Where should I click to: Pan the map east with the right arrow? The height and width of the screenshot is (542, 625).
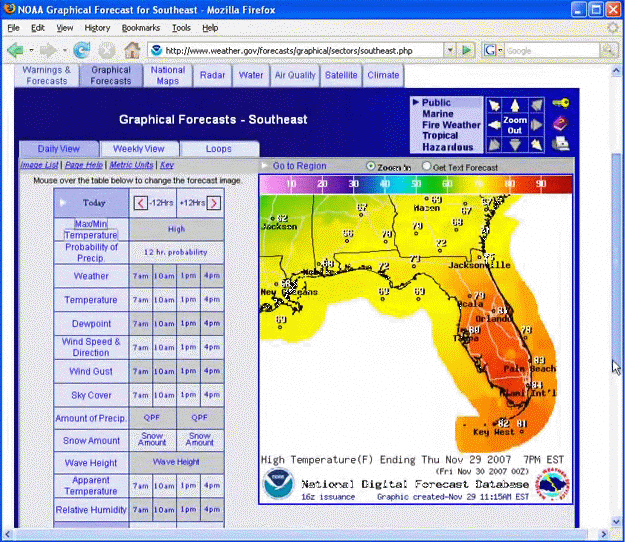pos(537,125)
